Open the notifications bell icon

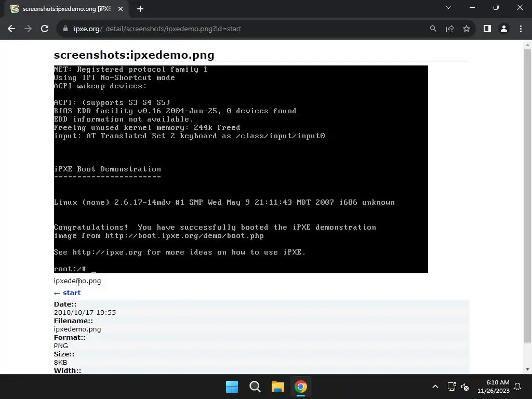pyautogui.click(x=518, y=387)
